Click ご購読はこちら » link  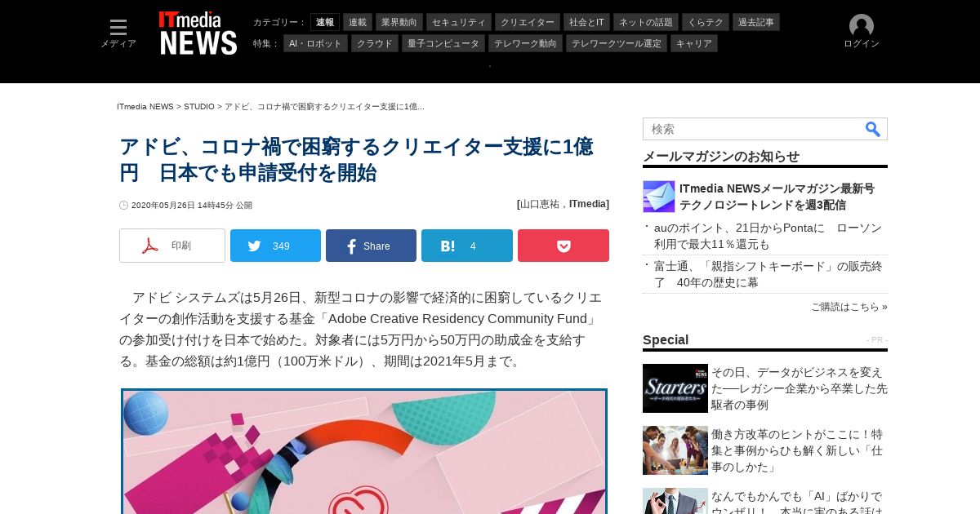pyautogui.click(x=849, y=307)
